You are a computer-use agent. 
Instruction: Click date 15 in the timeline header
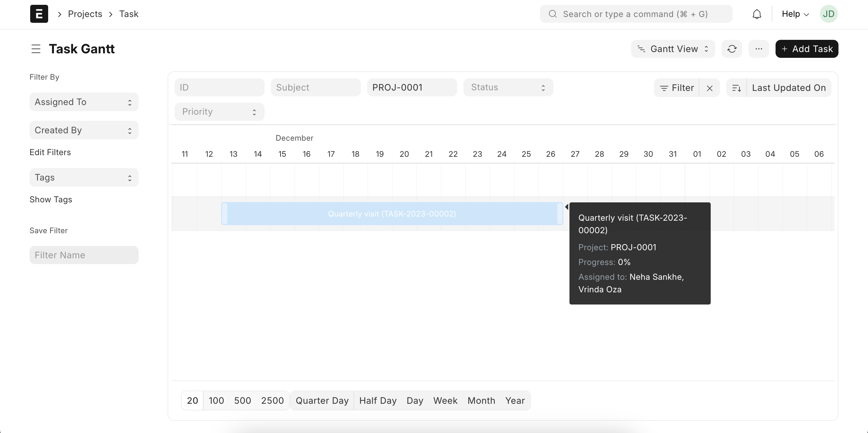(x=282, y=154)
